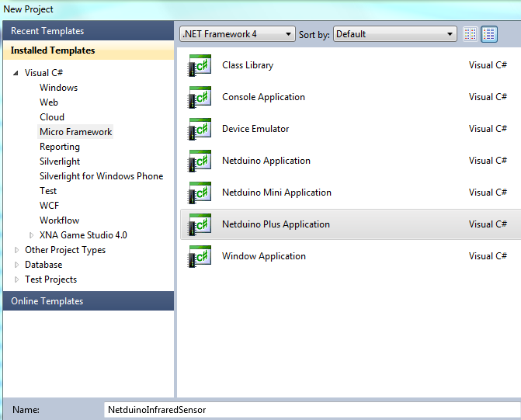The width and height of the screenshot is (521, 420).
Task: Select the Web category
Action: (x=49, y=102)
